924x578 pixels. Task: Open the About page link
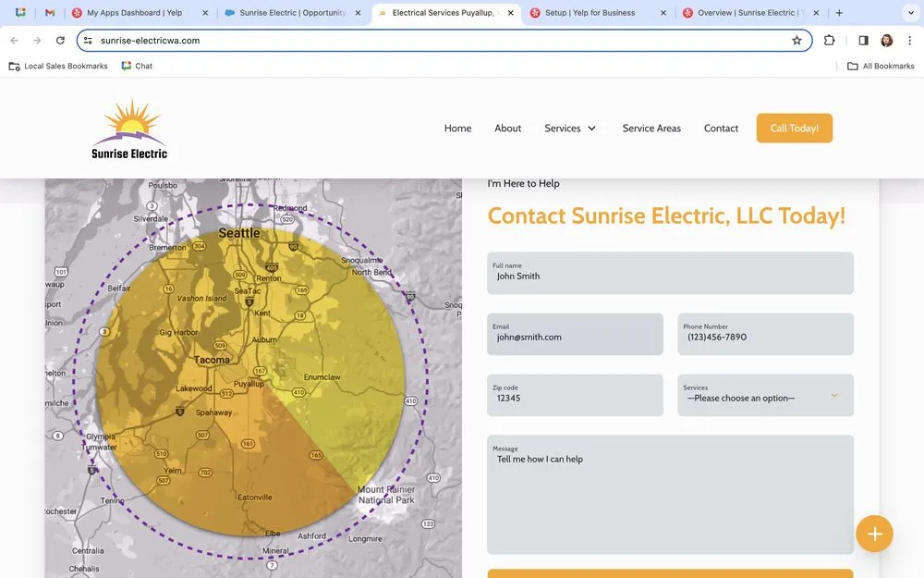(x=507, y=128)
